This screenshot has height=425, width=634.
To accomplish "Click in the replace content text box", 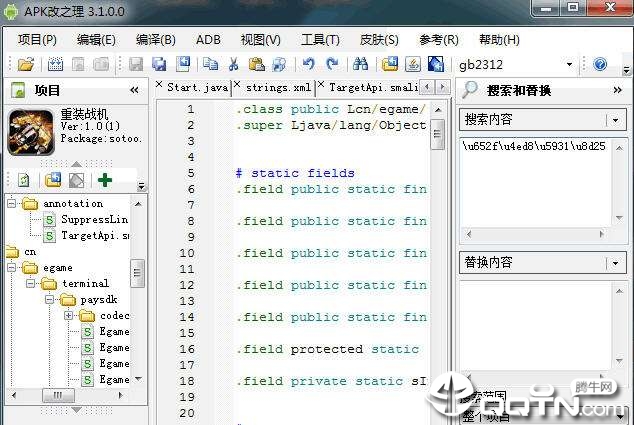I will pos(535,327).
